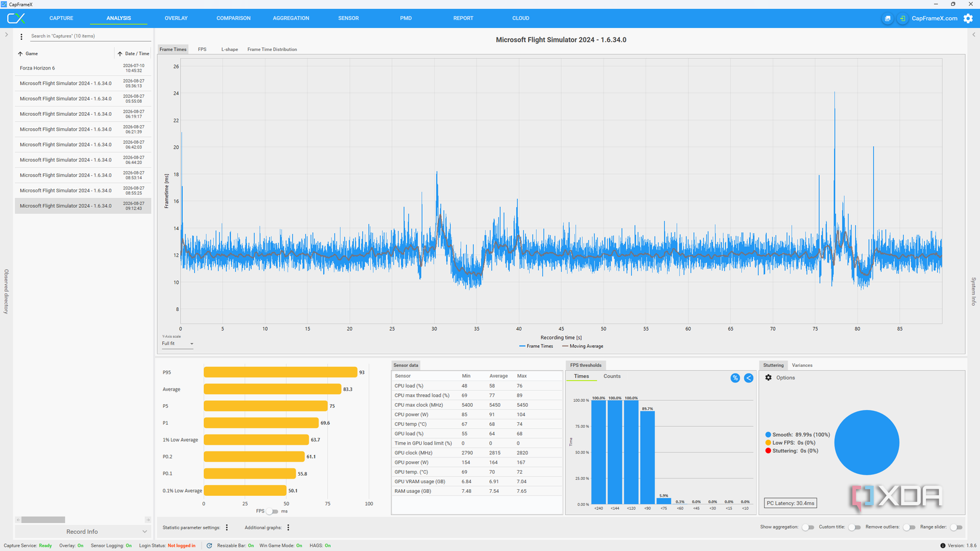Click the less-than toggle icon in FPS thresholds

[x=748, y=378]
